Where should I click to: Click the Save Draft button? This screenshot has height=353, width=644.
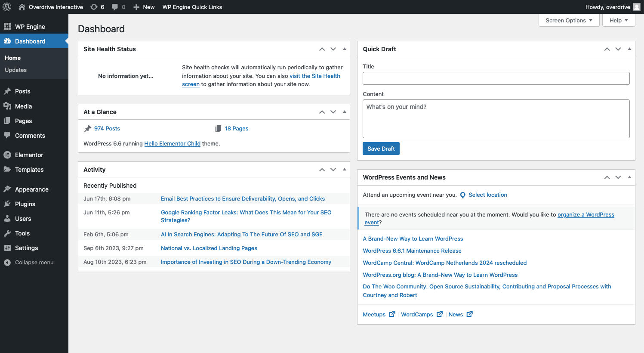pos(381,149)
